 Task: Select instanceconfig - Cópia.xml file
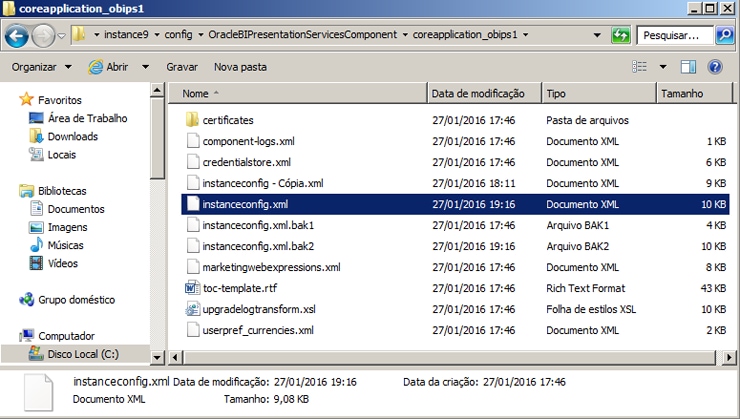click(x=263, y=183)
